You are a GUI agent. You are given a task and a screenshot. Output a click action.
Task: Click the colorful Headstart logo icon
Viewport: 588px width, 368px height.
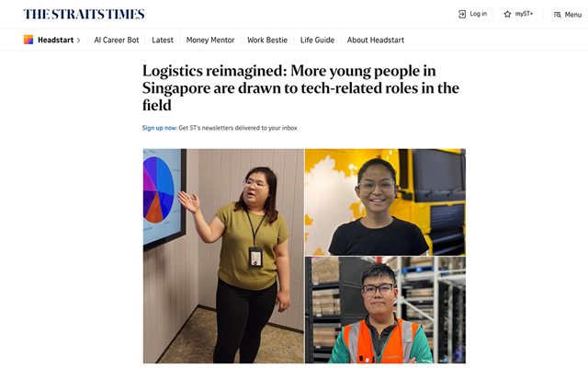[28, 40]
